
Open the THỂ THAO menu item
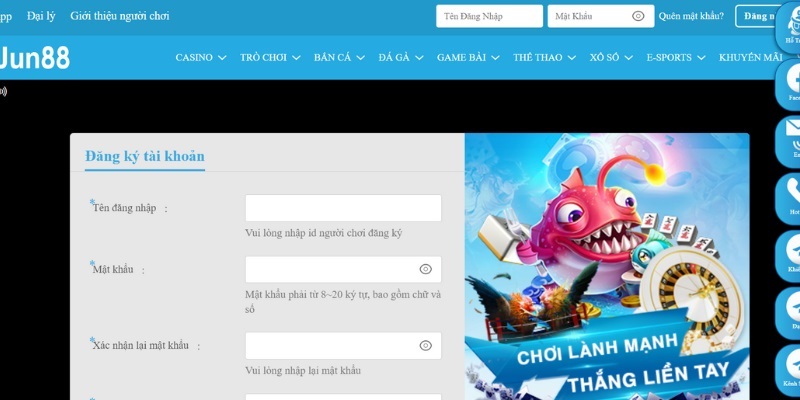tap(538, 57)
